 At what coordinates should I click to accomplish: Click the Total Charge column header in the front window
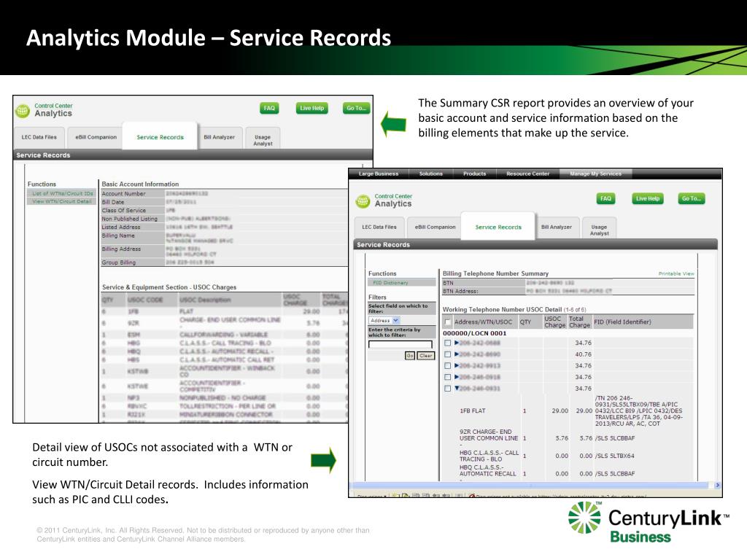coord(579,322)
